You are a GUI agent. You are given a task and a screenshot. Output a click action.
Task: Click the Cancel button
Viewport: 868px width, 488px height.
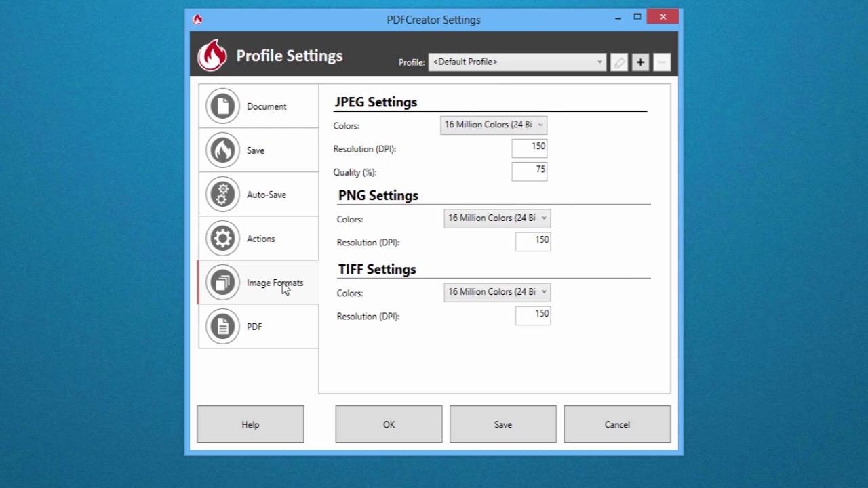pos(617,424)
